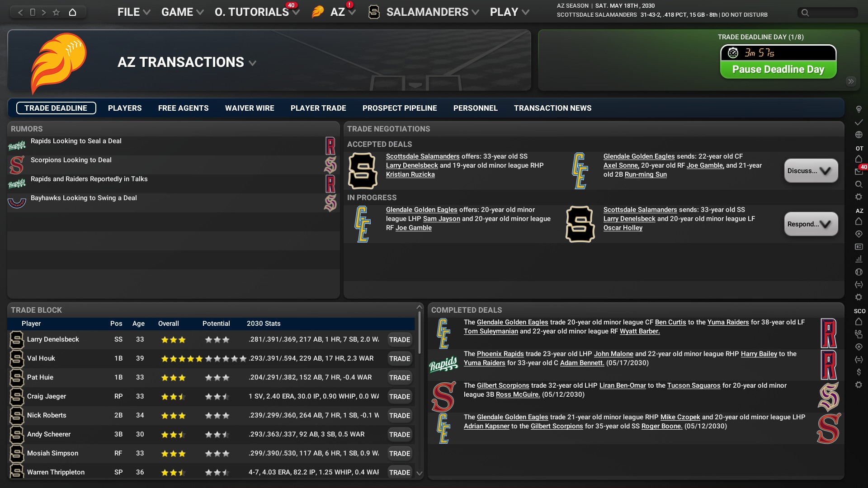Click TRADE button next to Larry Denelsbeck
This screenshot has height=488, width=868.
(400, 340)
